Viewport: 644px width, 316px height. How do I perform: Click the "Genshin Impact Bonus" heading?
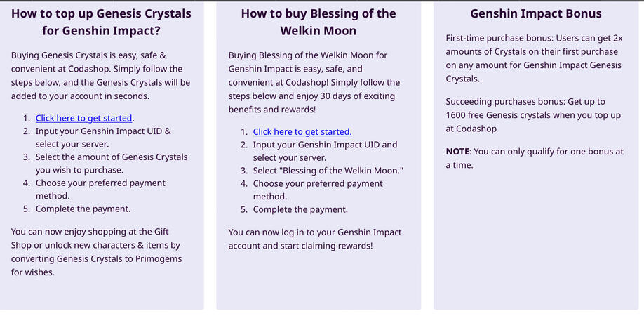tap(535, 13)
